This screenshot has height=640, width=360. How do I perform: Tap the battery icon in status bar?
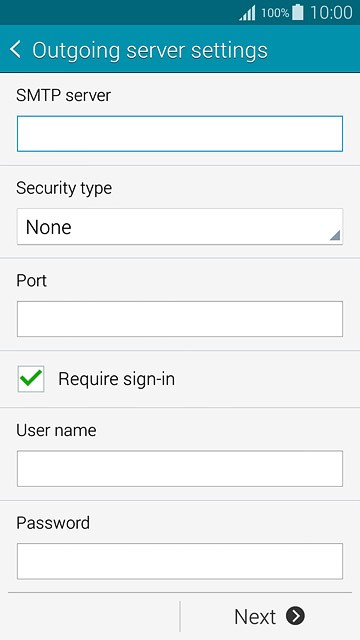298,12
